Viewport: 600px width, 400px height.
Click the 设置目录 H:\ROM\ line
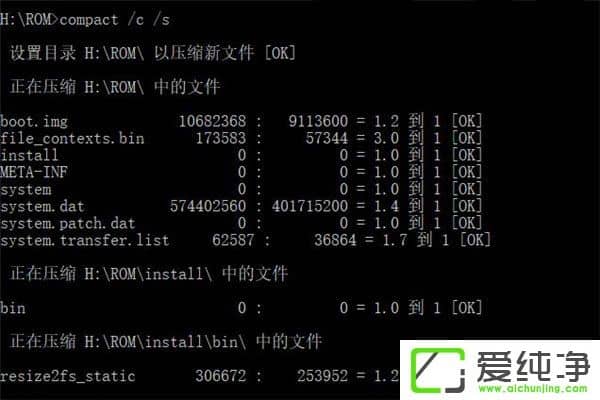(153, 53)
